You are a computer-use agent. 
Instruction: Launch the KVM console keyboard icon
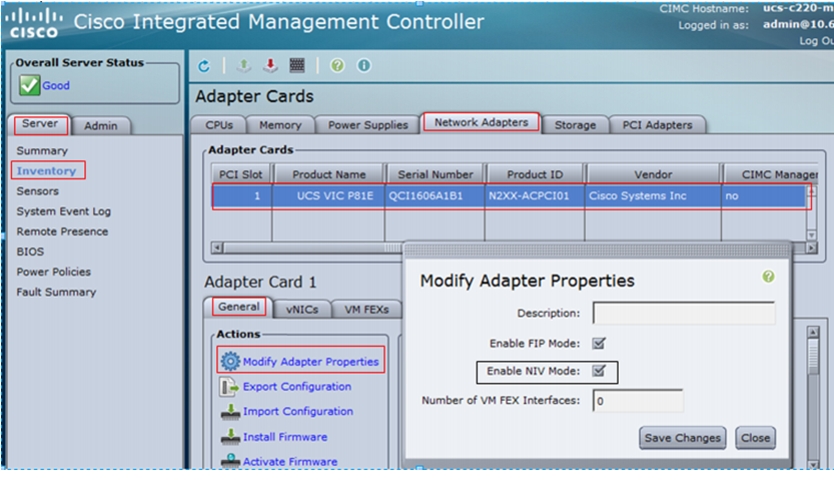[x=297, y=65]
